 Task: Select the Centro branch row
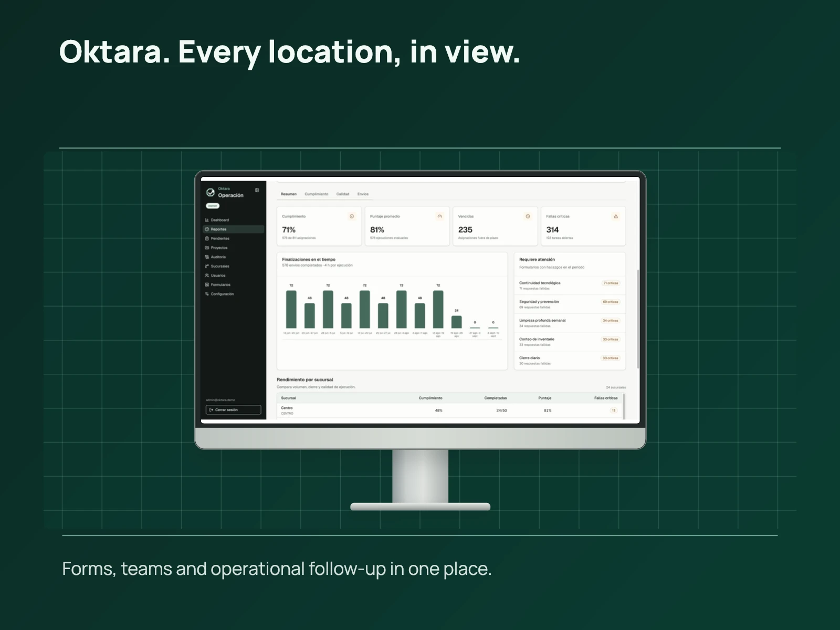tap(450, 411)
